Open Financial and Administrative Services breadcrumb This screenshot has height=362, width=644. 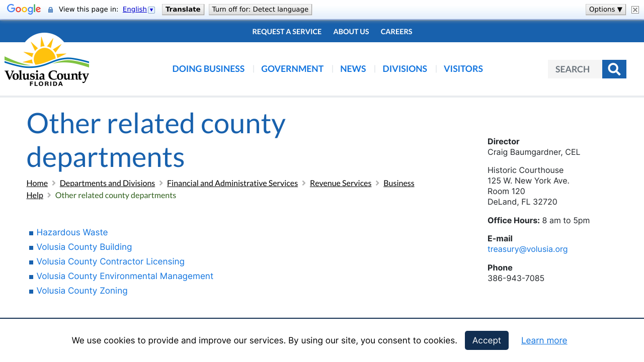(x=232, y=183)
